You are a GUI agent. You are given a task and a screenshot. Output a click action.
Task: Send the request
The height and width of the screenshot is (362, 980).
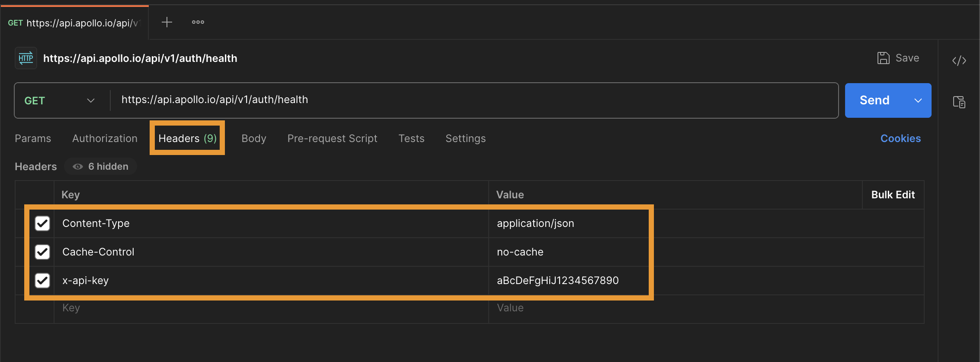[x=874, y=100]
